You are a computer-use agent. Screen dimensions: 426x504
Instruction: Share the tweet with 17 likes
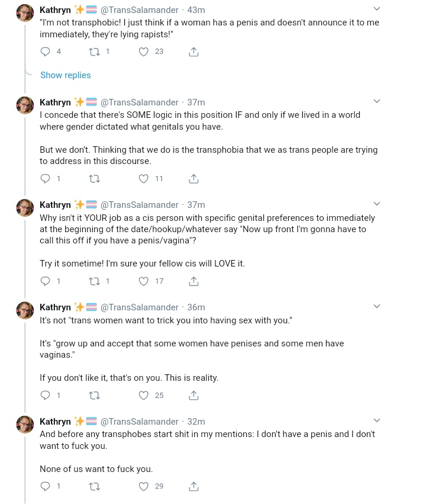coord(193,281)
